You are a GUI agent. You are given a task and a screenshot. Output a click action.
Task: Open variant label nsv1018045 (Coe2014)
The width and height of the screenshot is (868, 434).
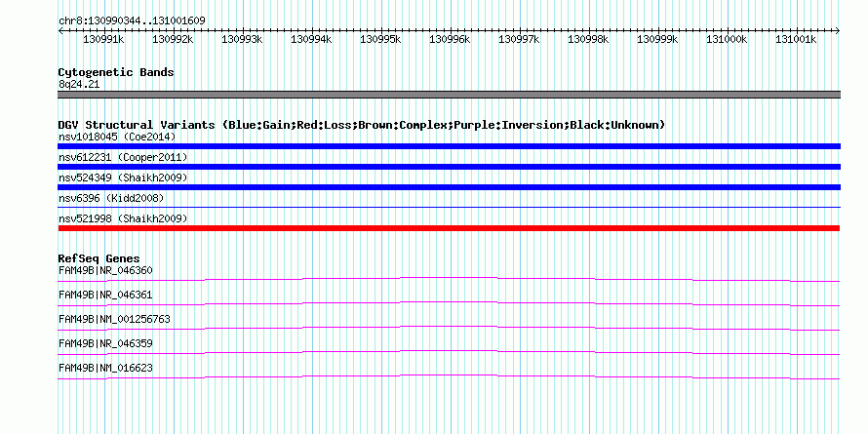pyautogui.click(x=117, y=137)
